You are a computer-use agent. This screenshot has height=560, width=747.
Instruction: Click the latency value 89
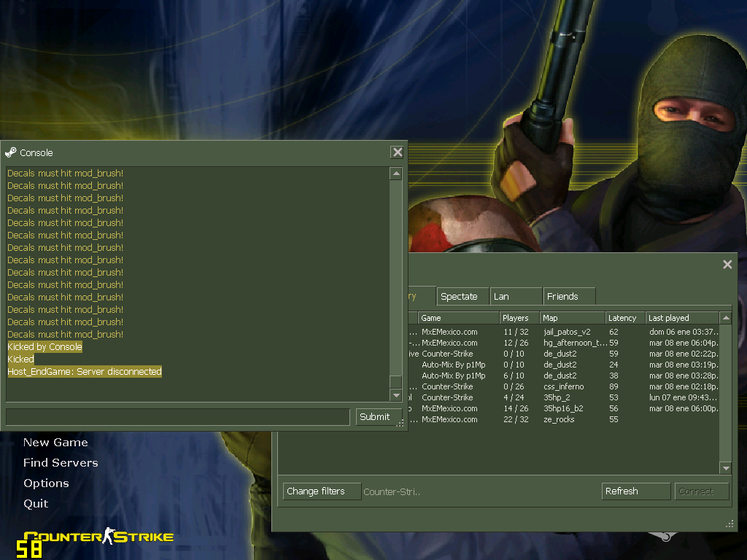pos(614,386)
